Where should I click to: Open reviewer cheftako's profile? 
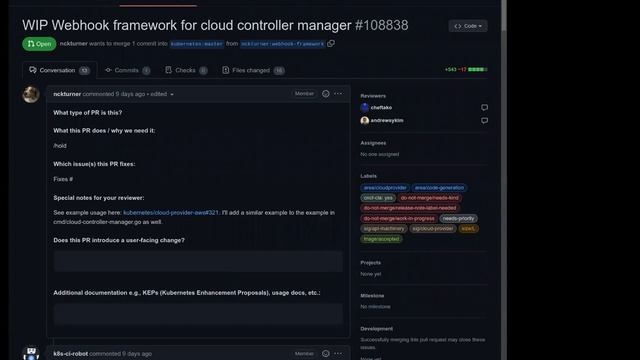coord(381,107)
